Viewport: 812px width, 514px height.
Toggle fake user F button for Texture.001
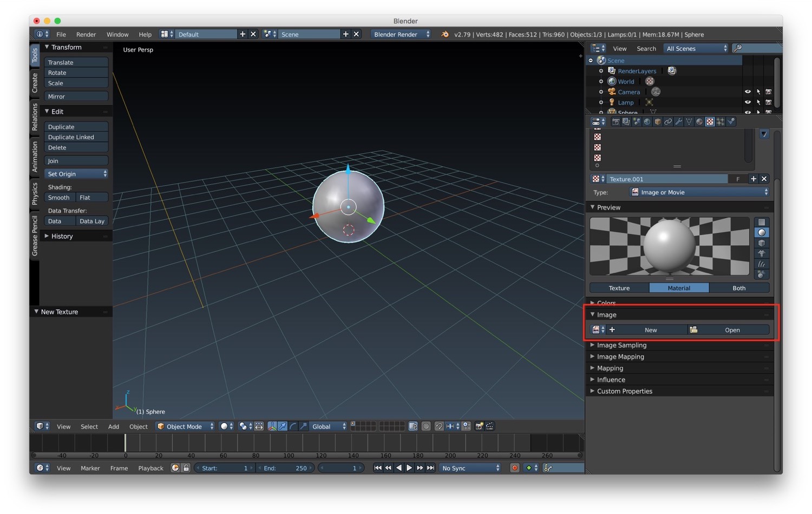[738, 179]
